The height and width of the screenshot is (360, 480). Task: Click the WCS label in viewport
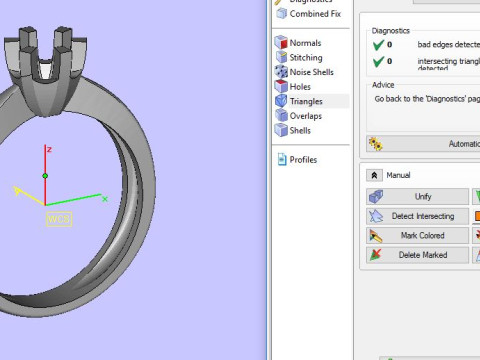[x=59, y=219]
